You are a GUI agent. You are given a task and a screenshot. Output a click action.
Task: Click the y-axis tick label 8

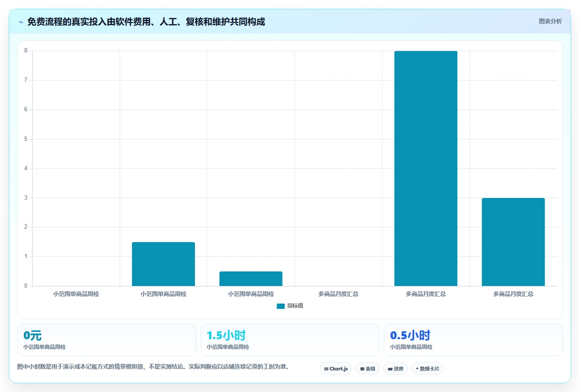coord(26,51)
